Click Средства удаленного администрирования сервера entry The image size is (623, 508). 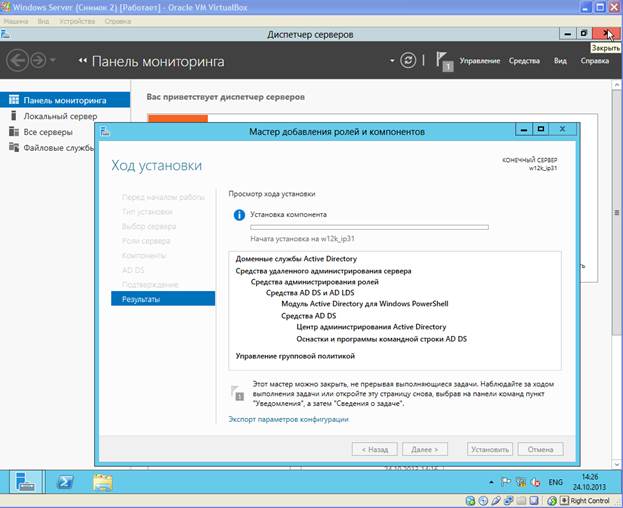click(323, 271)
